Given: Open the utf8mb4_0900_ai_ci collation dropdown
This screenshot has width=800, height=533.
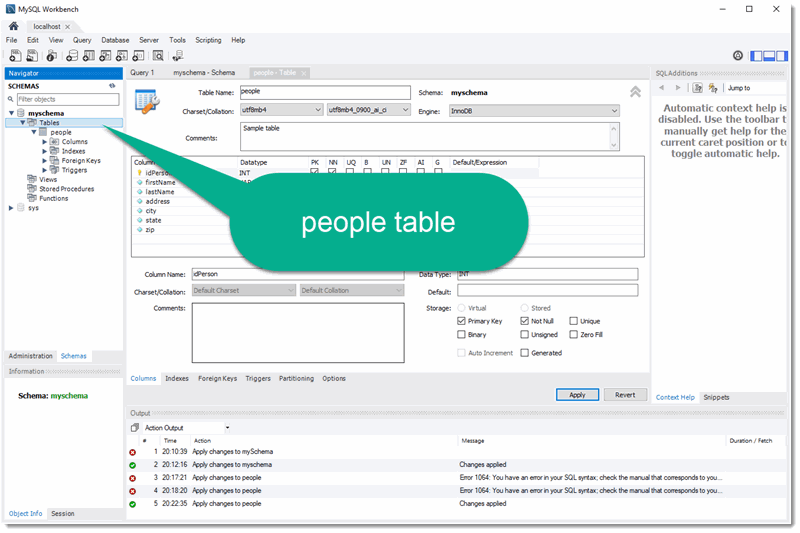Looking at the screenshot, I should click(368, 110).
